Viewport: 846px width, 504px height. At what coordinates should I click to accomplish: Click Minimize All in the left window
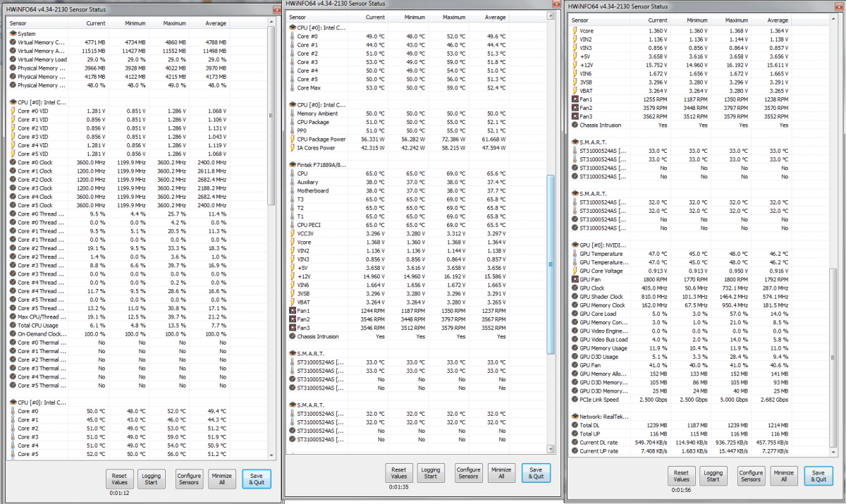tap(222, 479)
